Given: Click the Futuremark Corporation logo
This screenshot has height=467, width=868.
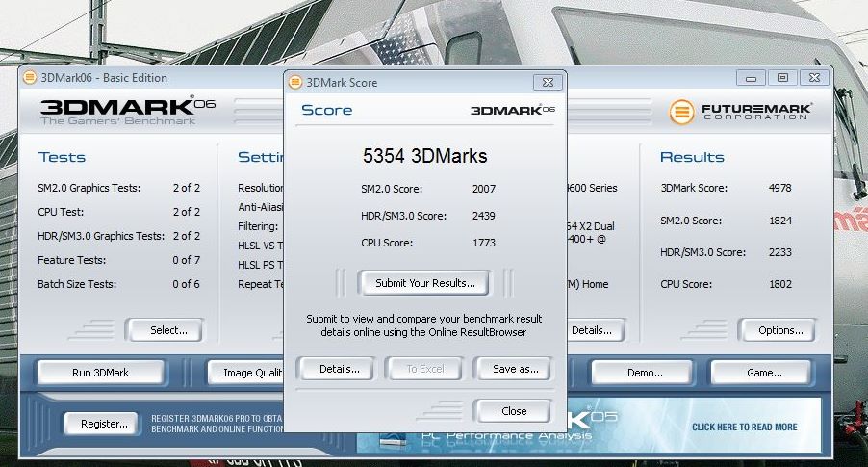Looking at the screenshot, I should (x=740, y=112).
